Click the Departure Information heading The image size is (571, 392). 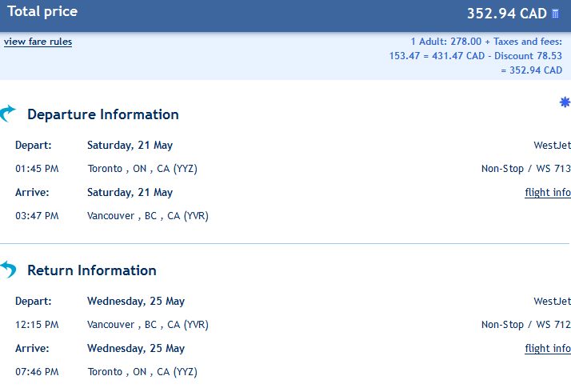pos(103,114)
